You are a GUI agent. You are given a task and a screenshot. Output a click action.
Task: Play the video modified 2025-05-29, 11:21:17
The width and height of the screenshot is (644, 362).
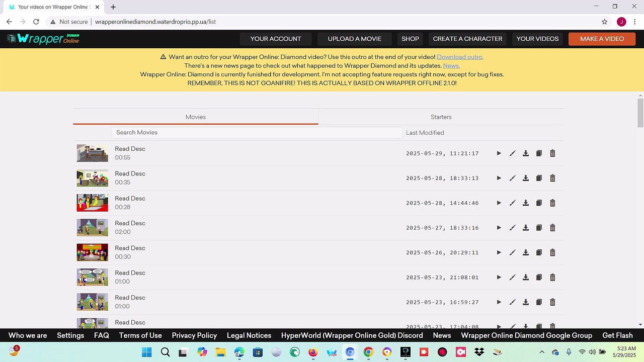pyautogui.click(x=499, y=153)
